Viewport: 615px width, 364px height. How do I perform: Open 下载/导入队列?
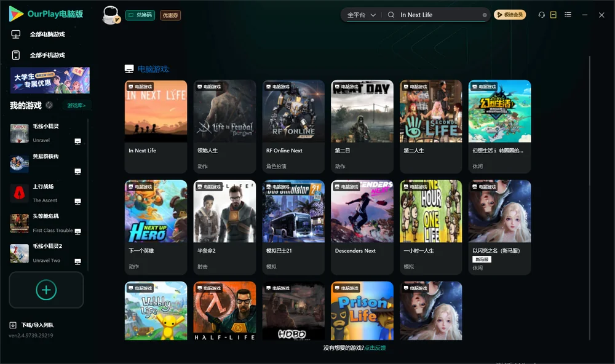click(x=38, y=325)
